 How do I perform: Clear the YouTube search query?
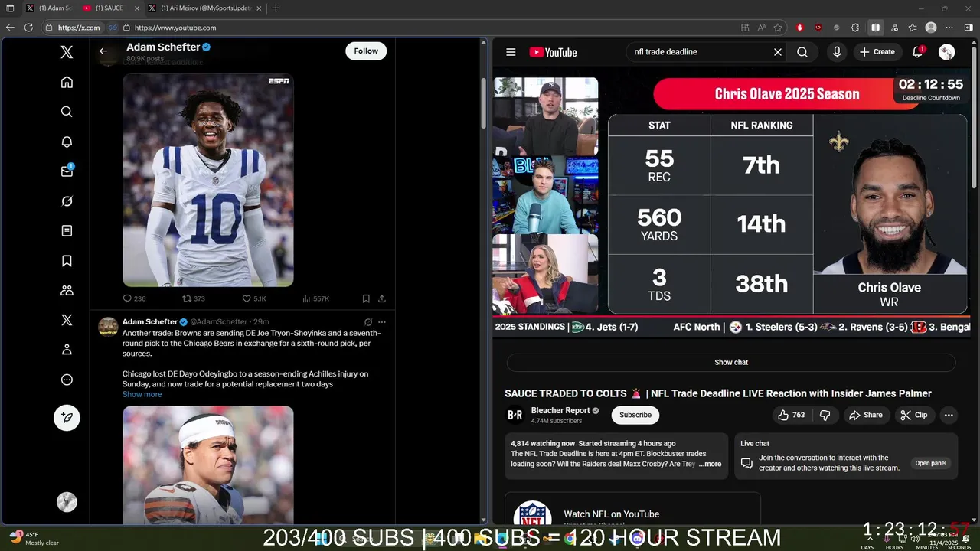coord(778,52)
